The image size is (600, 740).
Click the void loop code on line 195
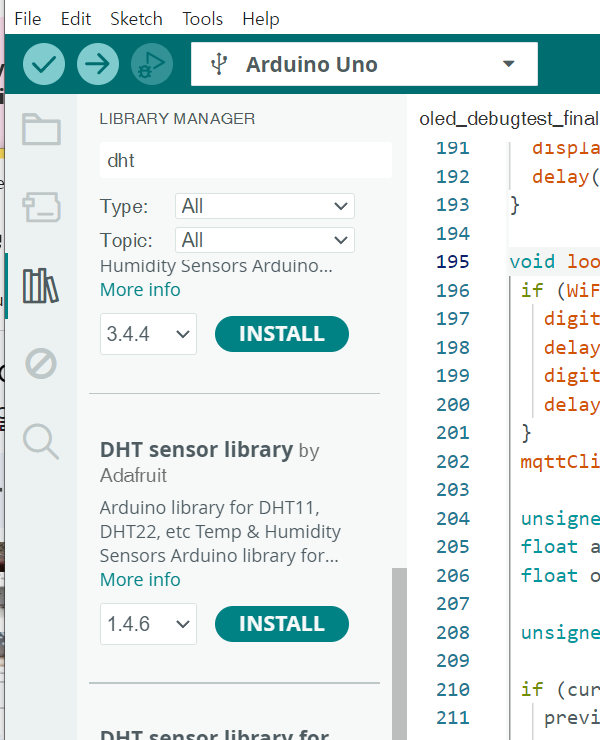[554, 262]
